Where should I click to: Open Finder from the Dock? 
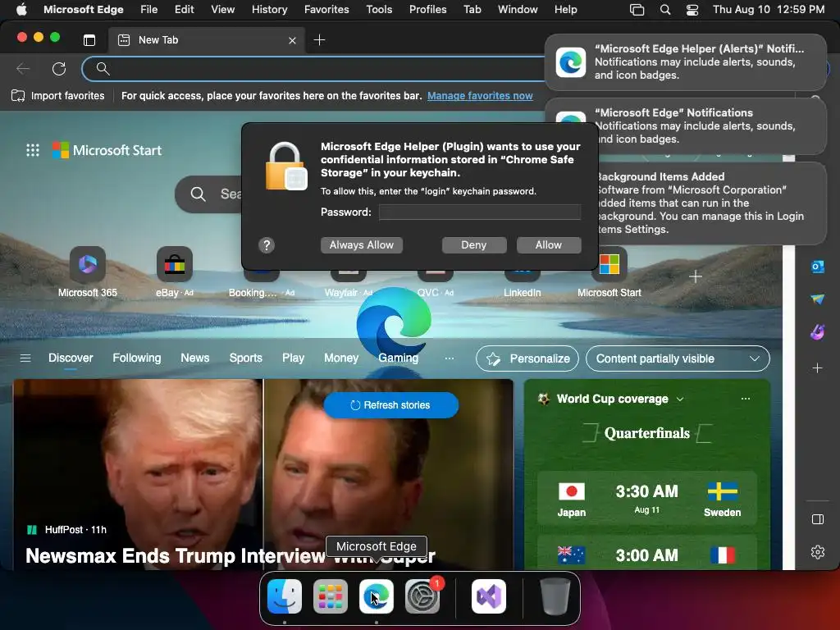(285, 596)
